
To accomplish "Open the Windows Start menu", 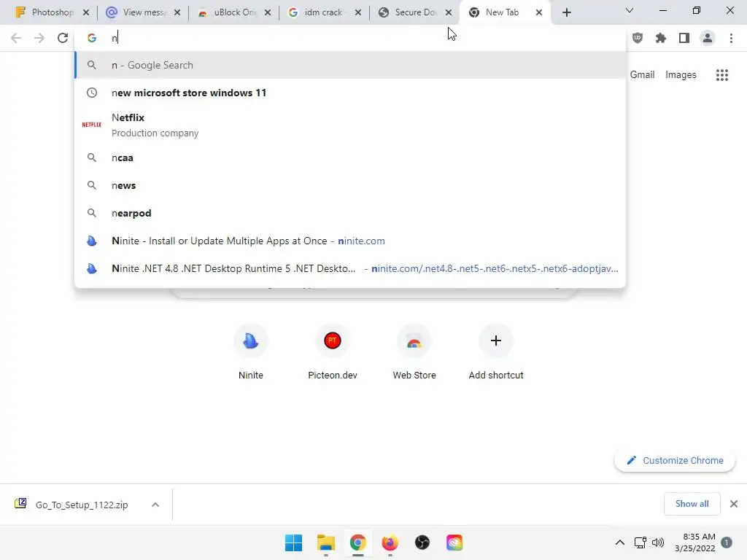I will point(293,542).
